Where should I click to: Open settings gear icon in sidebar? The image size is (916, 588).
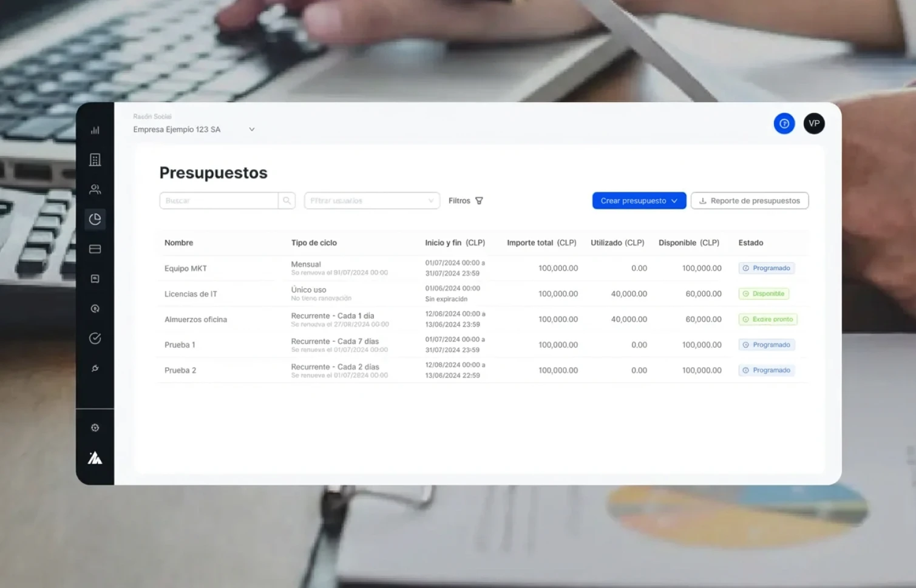coord(95,428)
